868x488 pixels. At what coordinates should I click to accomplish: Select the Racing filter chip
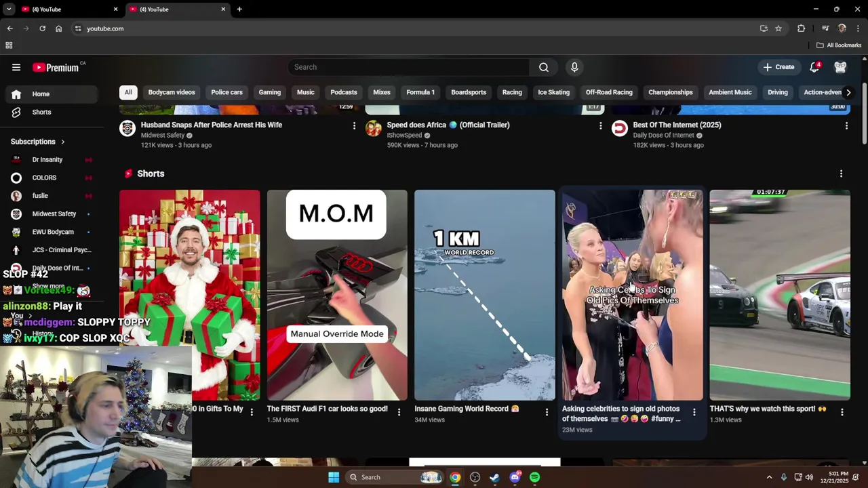pos(512,92)
